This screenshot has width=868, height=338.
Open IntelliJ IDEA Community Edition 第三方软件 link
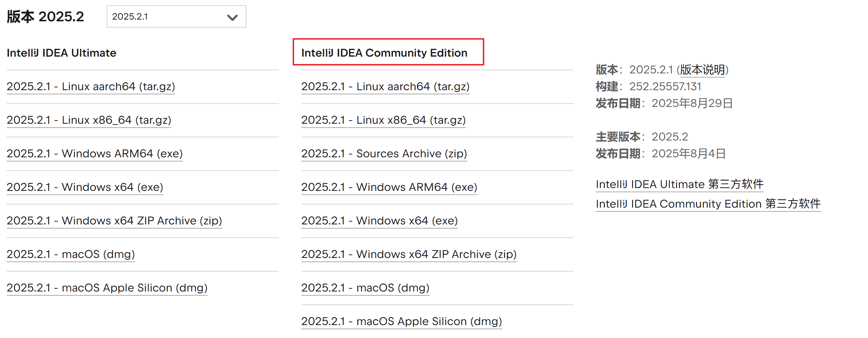[x=708, y=204]
